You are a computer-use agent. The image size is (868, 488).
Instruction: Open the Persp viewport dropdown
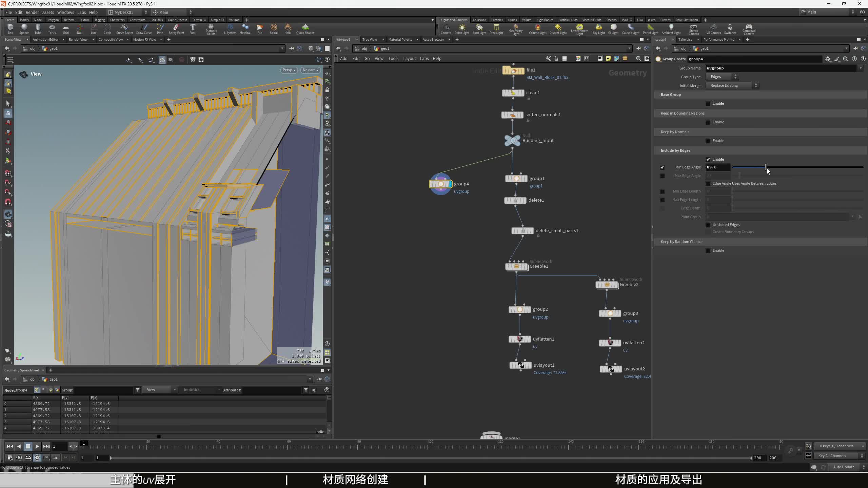pyautogui.click(x=289, y=70)
